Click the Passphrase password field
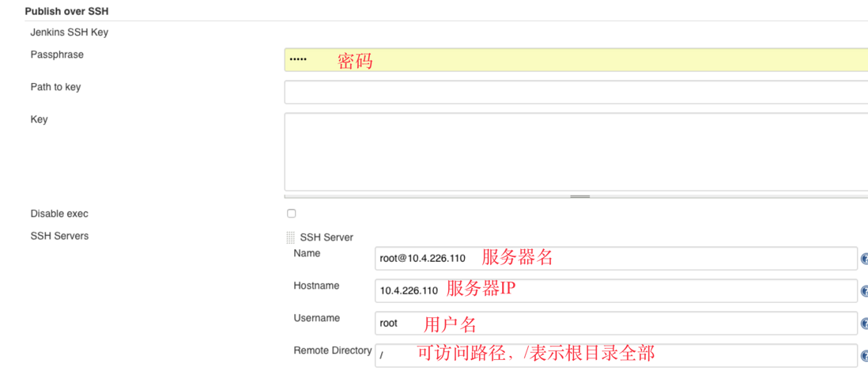Screen dimensions: 868x375 (576, 60)
